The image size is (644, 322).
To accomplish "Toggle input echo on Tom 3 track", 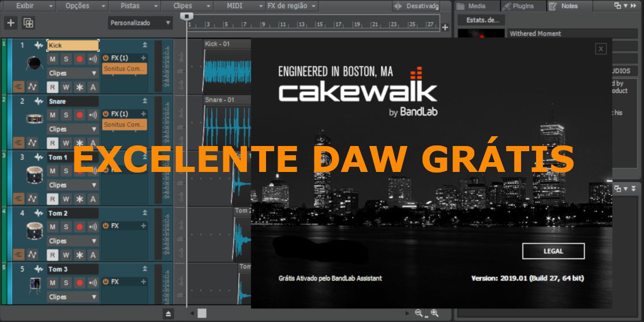I will (x=93, y=282).
